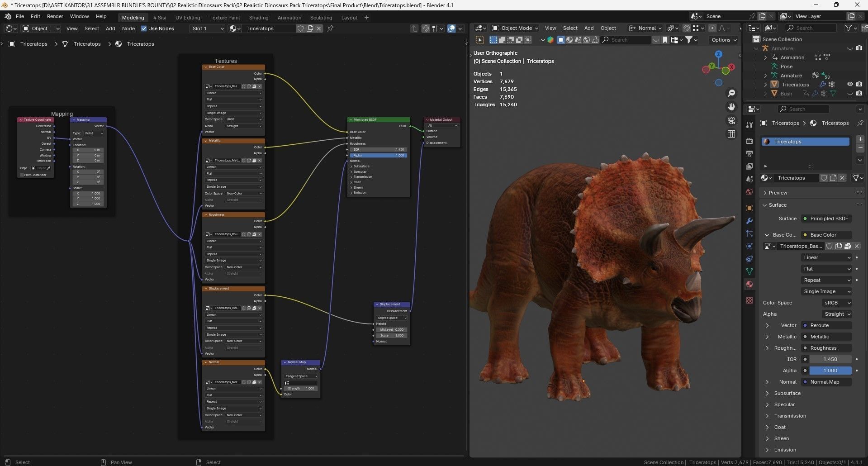Screen dimensions: 868x466
Task: Open the Node menu in node editor
Action: (x=128, y=29)
